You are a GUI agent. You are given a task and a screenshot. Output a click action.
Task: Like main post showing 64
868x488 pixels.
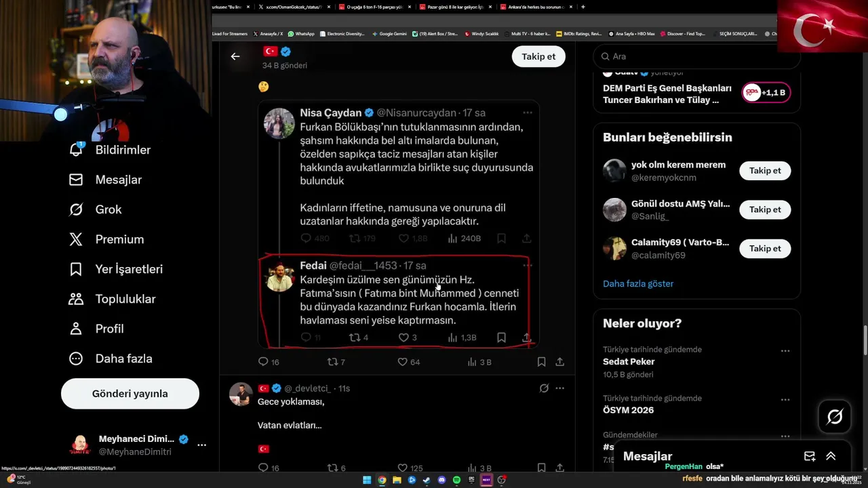point(409,362)
